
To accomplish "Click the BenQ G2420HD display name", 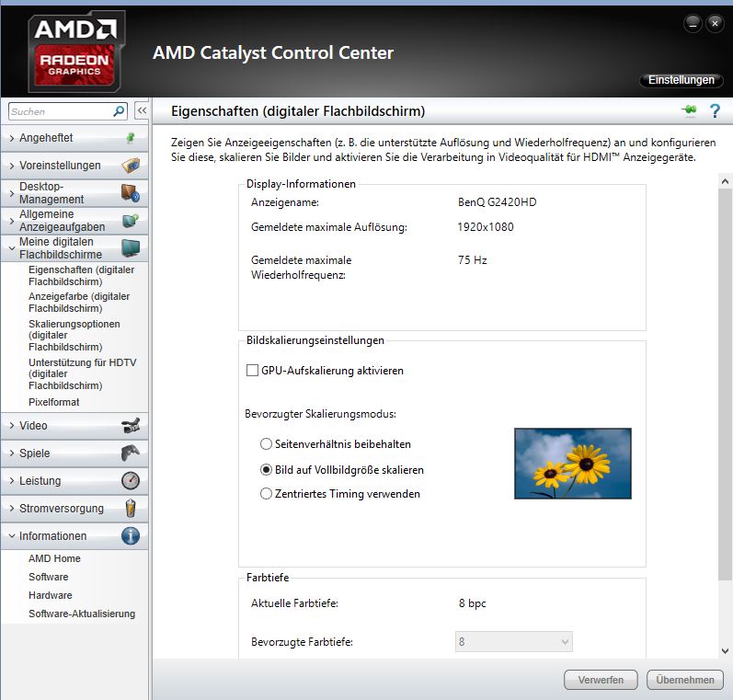I will point(497,202).
